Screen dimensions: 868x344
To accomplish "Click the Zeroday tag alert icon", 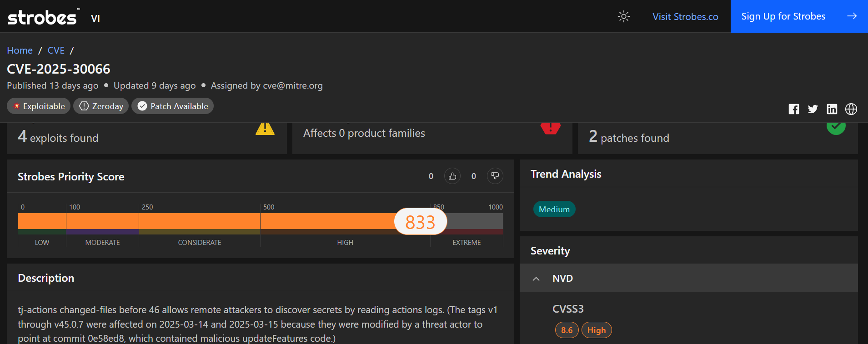I will point(84,106).
